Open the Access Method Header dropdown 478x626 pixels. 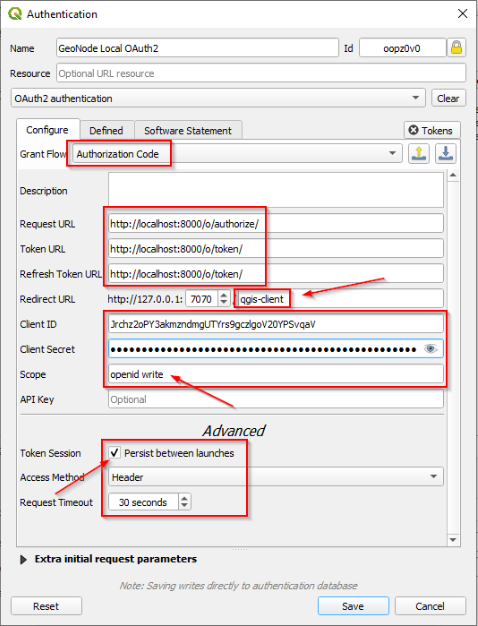[x=276, y=477]
